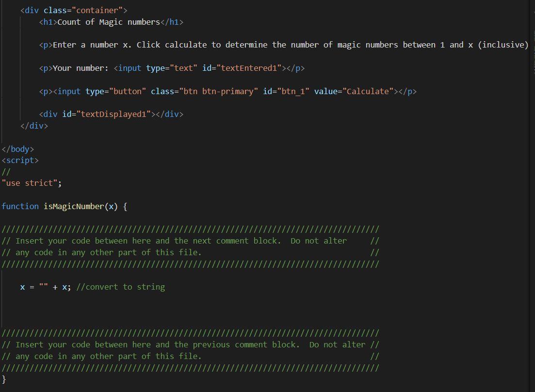The width and height of the screenshot is (535, 392).
Task: Click the closing body tag
Action: coord(17,149)
